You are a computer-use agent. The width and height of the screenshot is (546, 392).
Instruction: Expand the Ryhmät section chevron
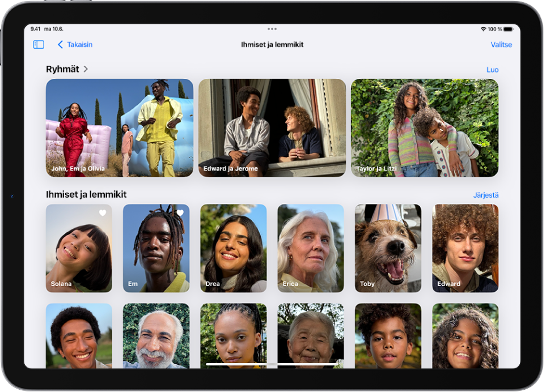86,69
